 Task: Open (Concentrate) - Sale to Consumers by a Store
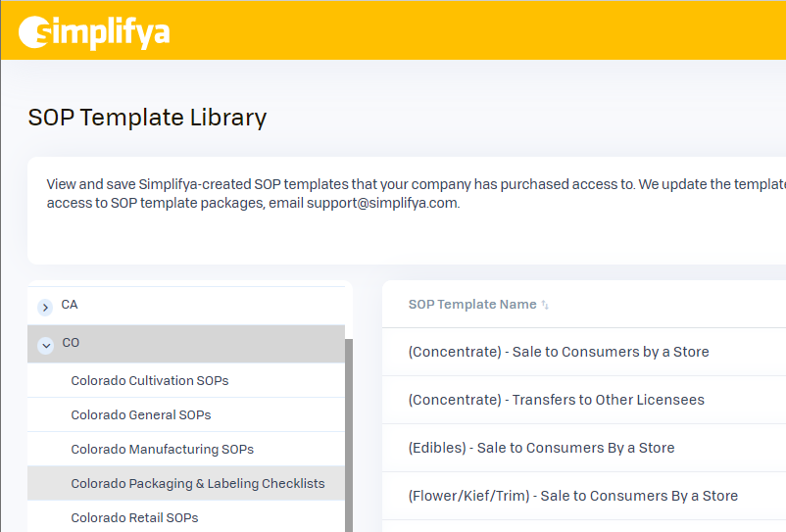[x=558, y=352]
